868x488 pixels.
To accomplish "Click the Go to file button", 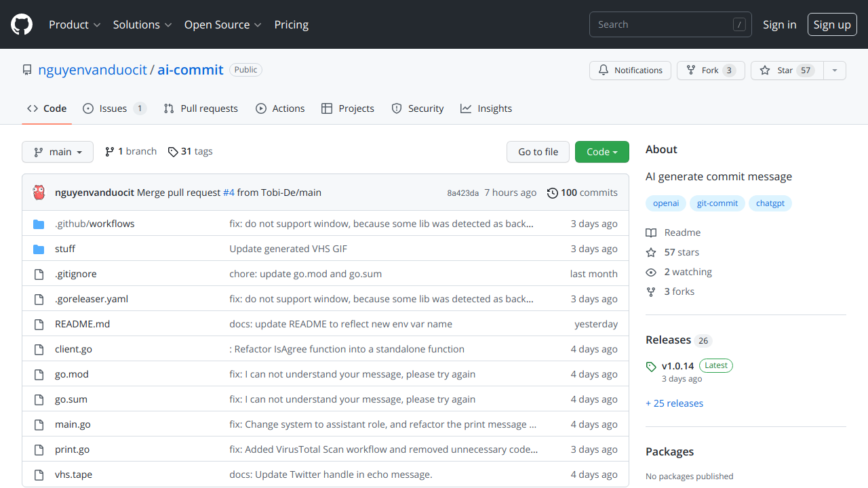I will point(538,152).
